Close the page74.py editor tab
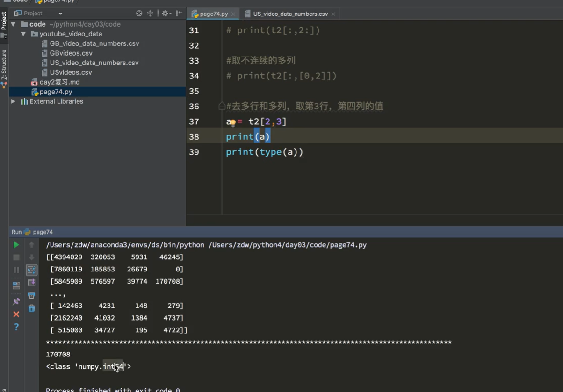This screenshot has height=392, width=563. click(233, 14)
